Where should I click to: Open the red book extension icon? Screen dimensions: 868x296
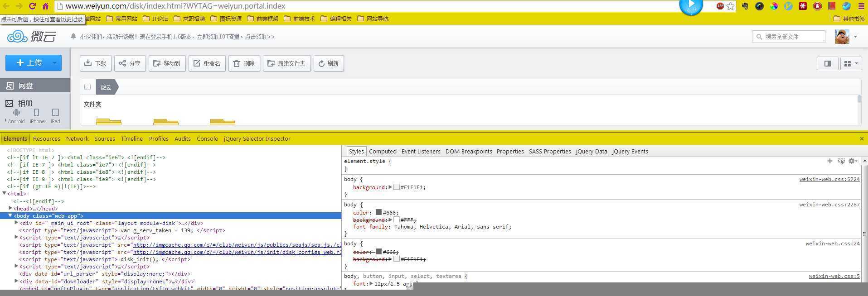[x=832, y=6]
